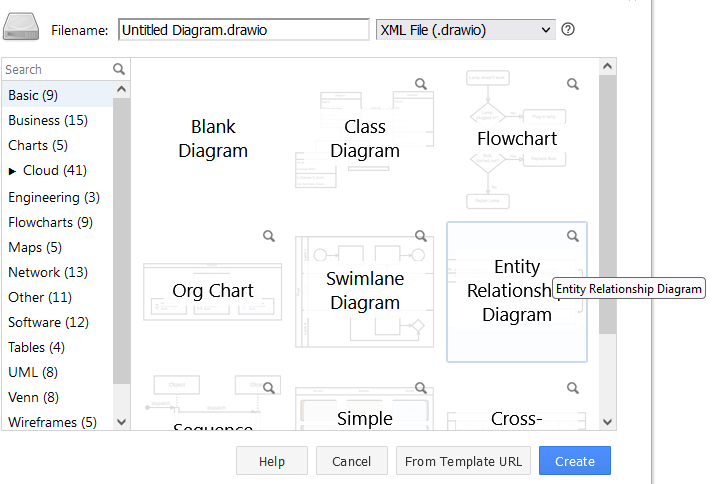The width and height of the screenshot is (713, 484).
Task: Click the template grid scrollbar thumb
Action: click(608, 205)
